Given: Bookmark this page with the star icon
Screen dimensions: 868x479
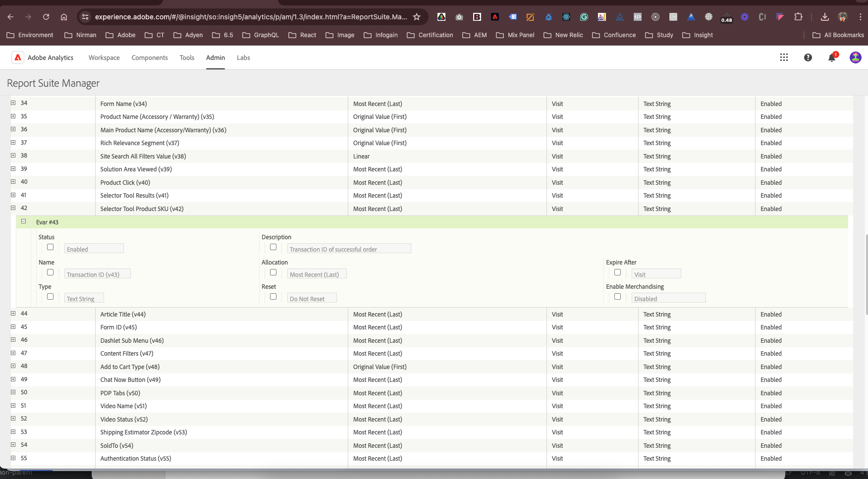Looking at the screenshot, I should 417,17.
